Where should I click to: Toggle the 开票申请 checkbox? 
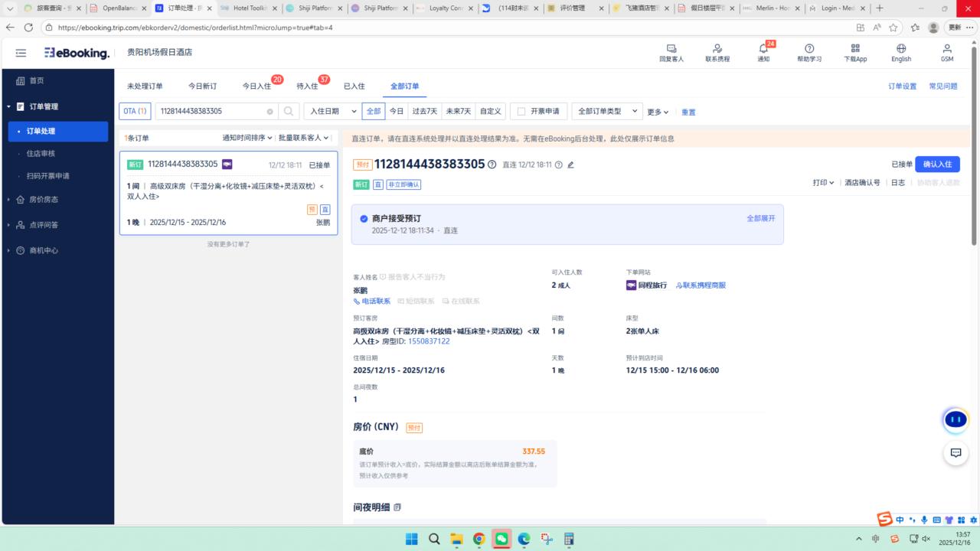521,111
